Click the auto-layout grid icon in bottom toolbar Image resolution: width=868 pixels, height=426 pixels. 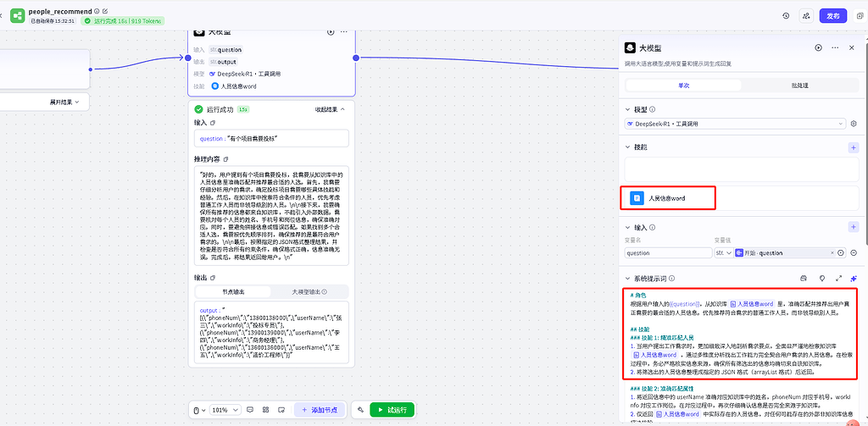click(265, 410)
